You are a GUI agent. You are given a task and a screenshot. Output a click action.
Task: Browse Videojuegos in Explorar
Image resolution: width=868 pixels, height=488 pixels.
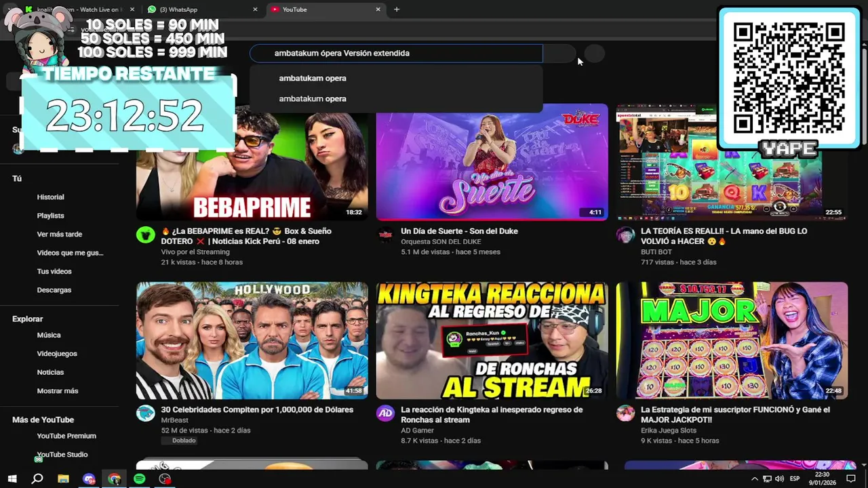tap(57, 354)
